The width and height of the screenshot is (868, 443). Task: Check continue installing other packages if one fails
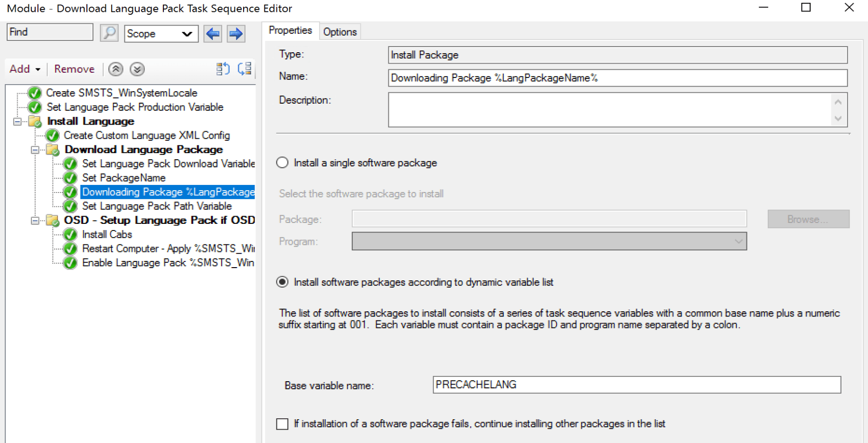coord(282,424)
